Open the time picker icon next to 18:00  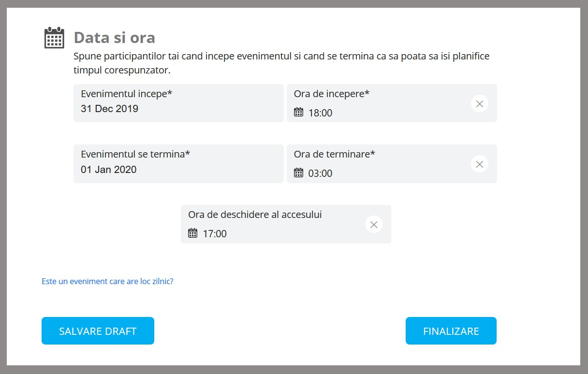[299, 113]
